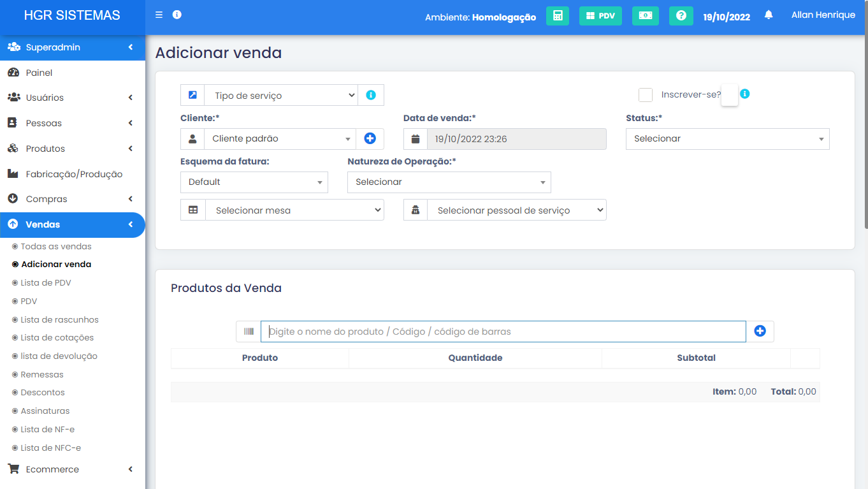The width and height of the screenshot is (868, 489).
Task: Open the Selecionar mesa dropdown
Action: click(294, 210)
